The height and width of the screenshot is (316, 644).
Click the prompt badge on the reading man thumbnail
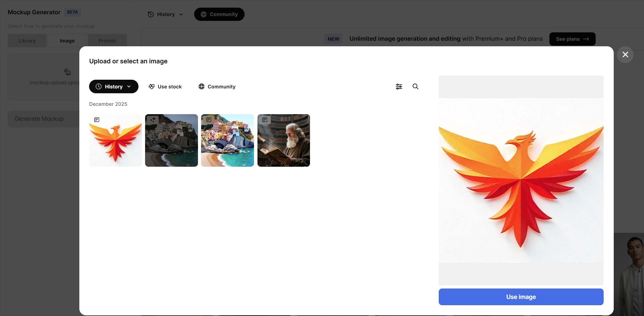tap(265, 120)
